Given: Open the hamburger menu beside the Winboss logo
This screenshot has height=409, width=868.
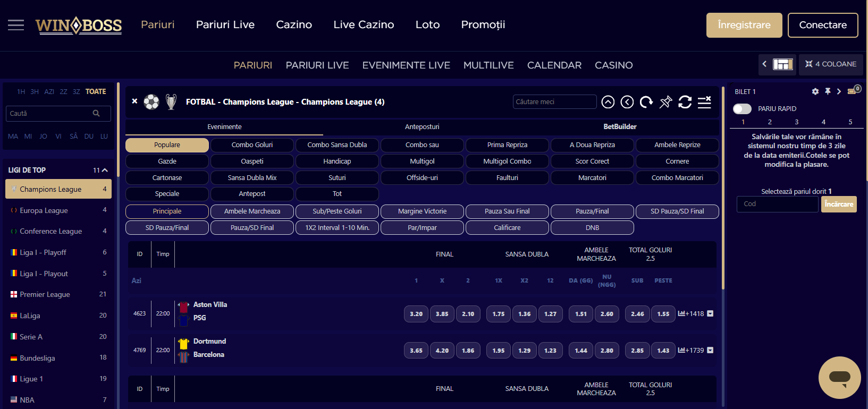Looking at the screenshot, I should 16,25.
